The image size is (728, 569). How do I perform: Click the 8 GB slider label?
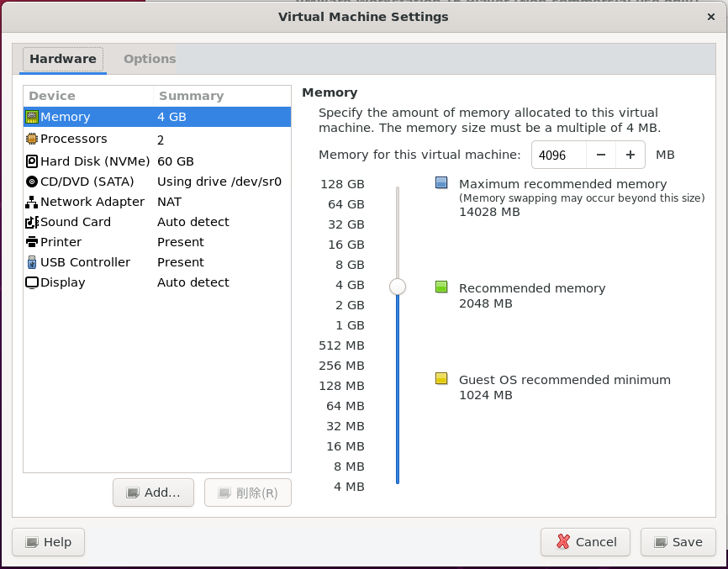350,265
